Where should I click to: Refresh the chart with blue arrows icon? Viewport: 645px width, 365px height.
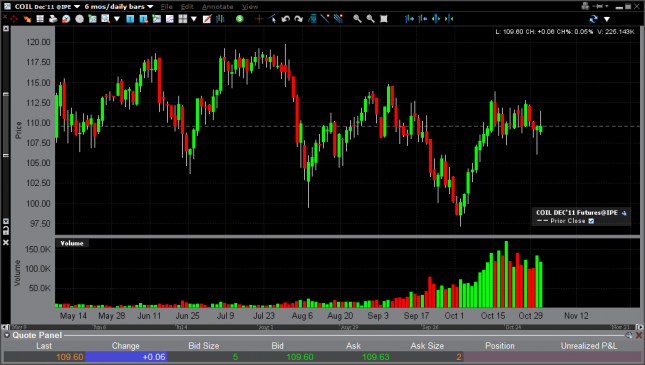tap(593, 19)
